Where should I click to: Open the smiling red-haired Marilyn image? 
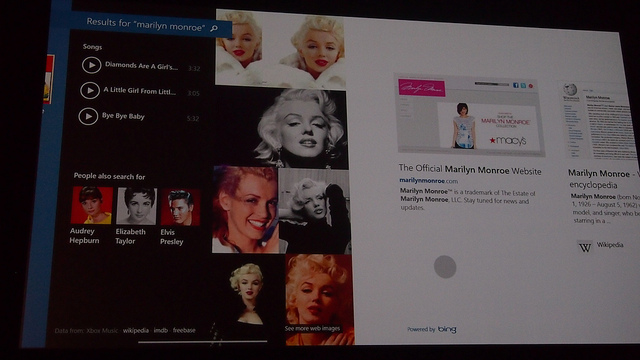coord(246,209)
